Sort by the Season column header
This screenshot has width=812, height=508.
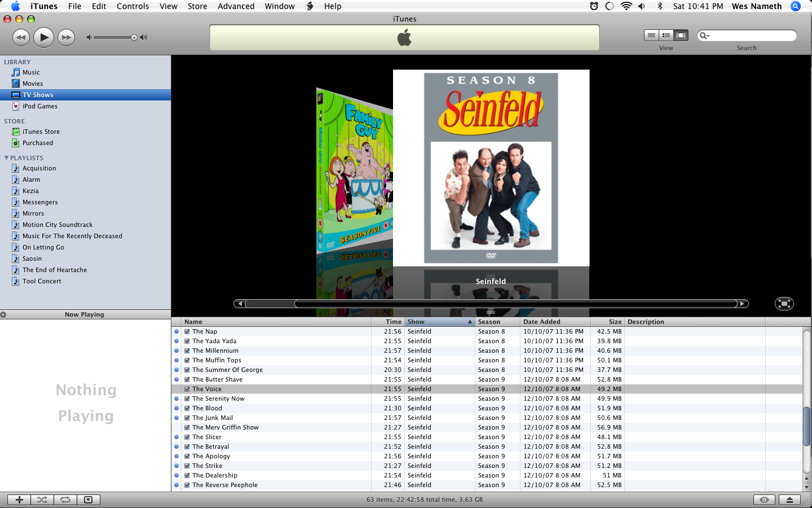pos(498,322)
